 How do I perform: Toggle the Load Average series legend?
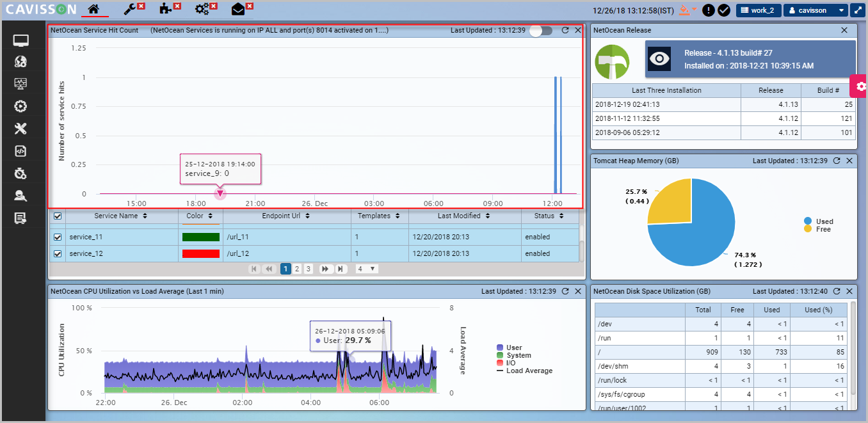[x=524, y=371]
